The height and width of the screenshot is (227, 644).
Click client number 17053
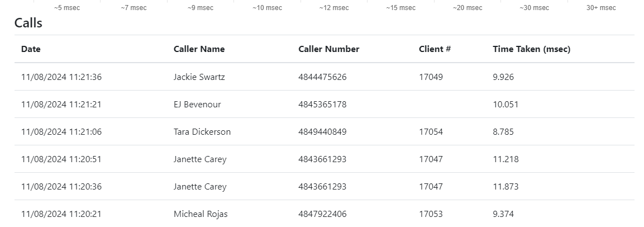[x=431, y=214]
